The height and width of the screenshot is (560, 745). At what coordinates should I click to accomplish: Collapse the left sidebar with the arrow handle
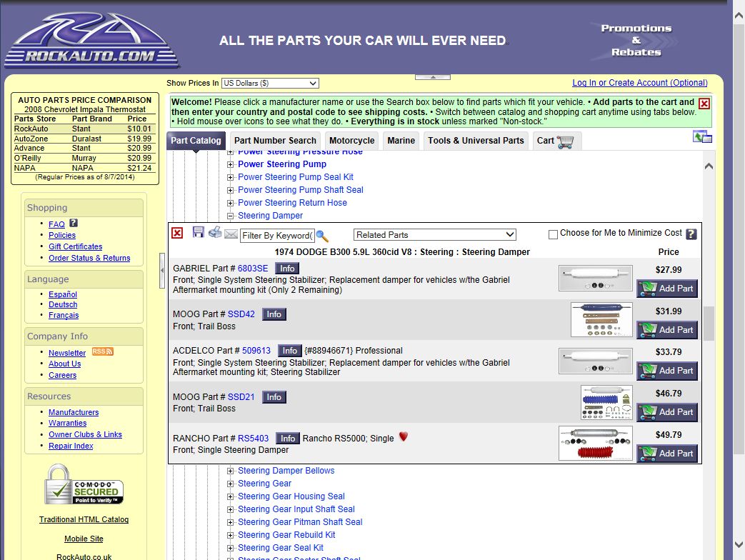click(x=162, y=270)
